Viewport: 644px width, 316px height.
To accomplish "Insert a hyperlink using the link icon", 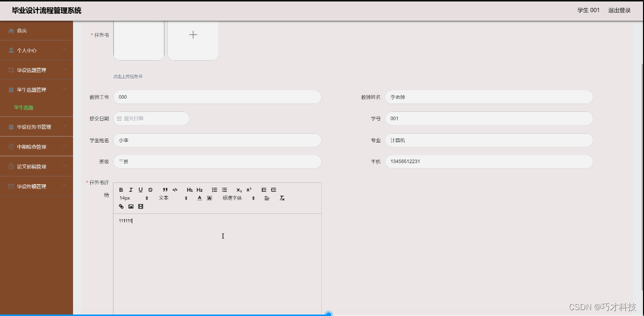I will 121,206.
